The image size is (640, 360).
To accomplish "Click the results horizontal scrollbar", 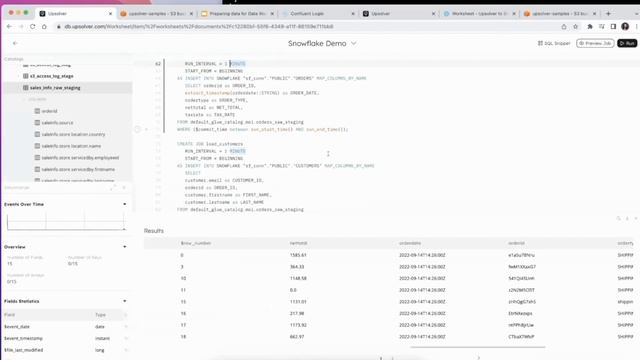I will [x=478, y=347].
